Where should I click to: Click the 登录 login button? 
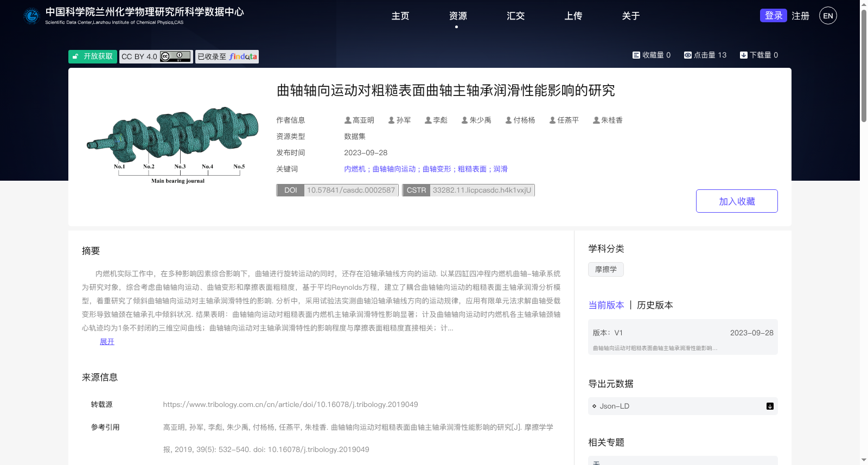tap(773, 15)
